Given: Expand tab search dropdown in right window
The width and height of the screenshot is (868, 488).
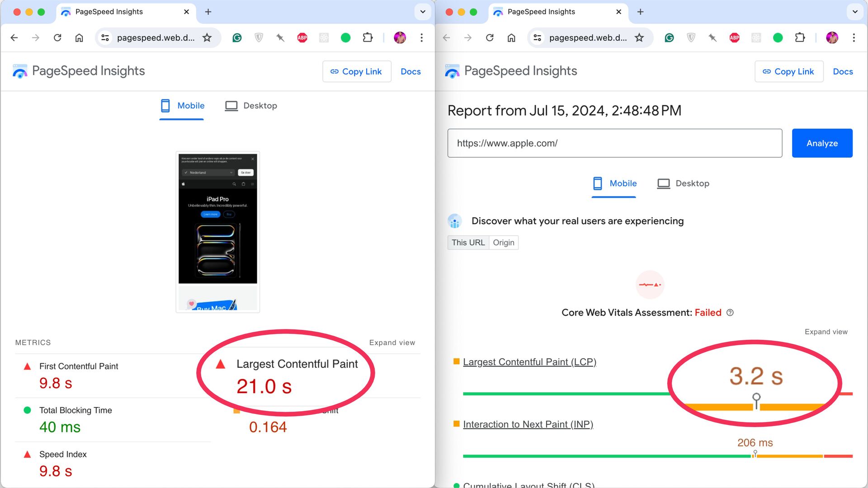Looking at the screenshot, I should 855,12.
